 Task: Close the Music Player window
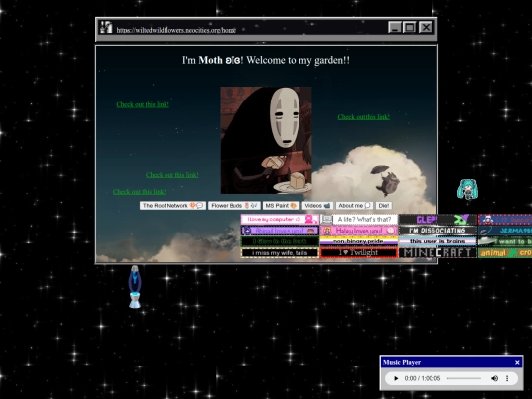coord(517,363)
